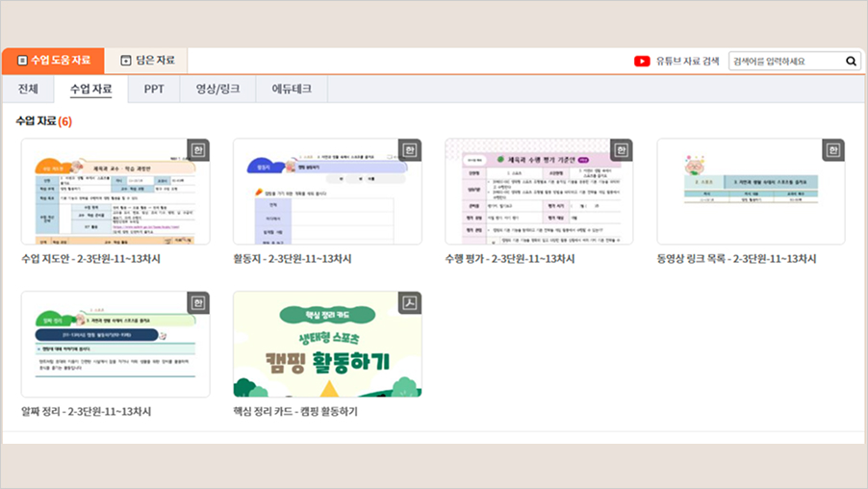Click the 알짜 정리 - 2-3단원-11~13차시 title

(86, 411)
